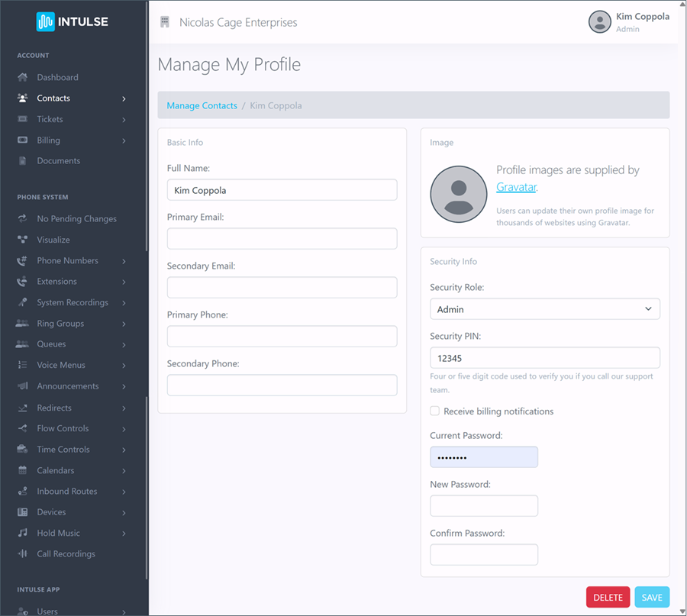Viewport: 687px width, 616px height.
Task: Click Kim Coppola's avatar in header
Action: click(x=599, y=22)
